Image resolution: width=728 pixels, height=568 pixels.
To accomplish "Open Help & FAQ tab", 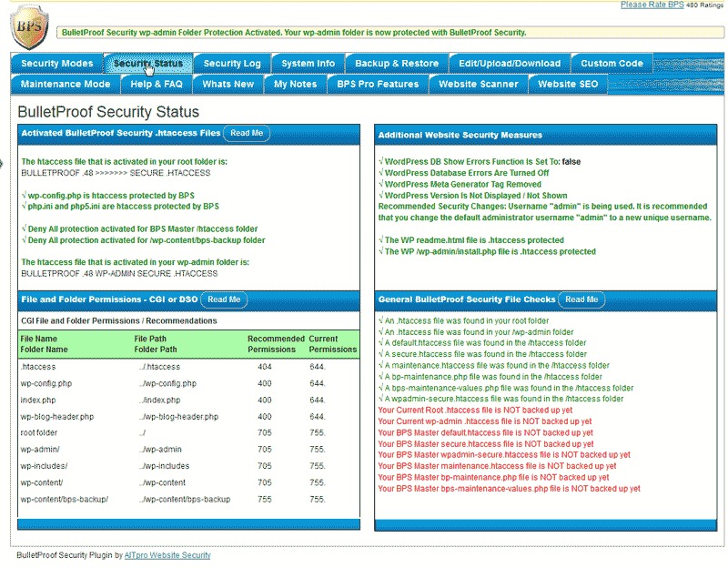I will pos(157,85).
